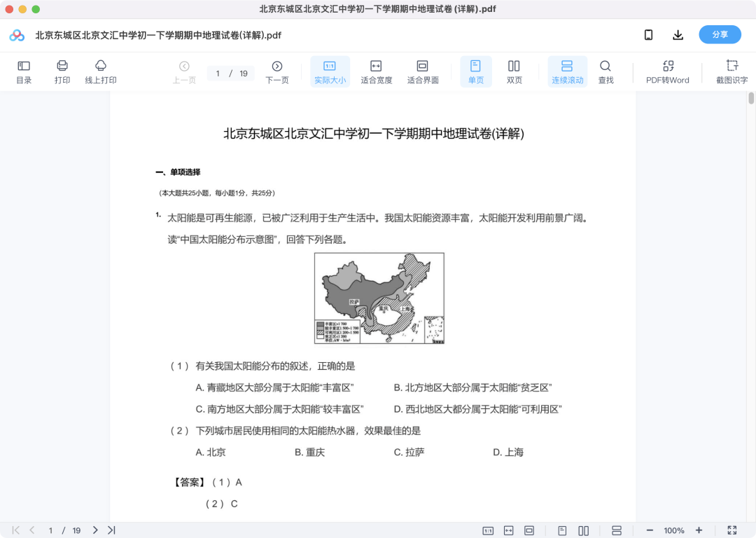This screenshot has height=538, width=756.
Task: Click the 打印 print icon
Action: click(x=62, y=72)
